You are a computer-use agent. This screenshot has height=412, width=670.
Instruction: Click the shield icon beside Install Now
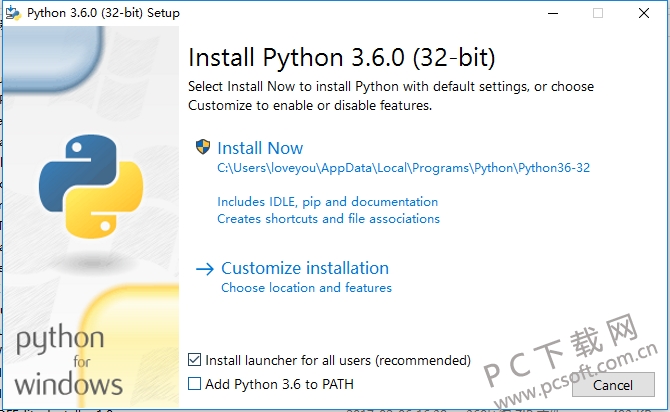pyautogui.click(x=204, y=147)
